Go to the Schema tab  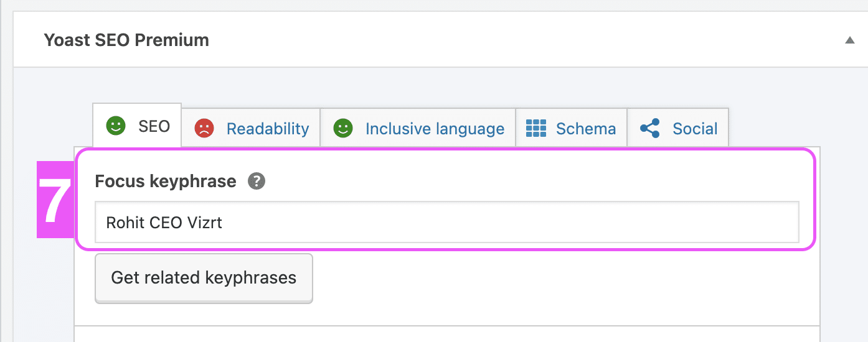[585, 129]
